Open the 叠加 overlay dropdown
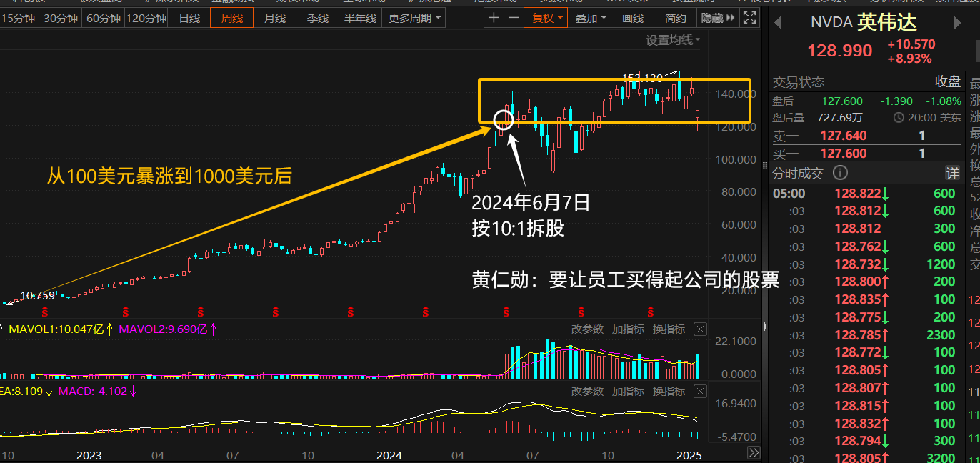Screen dimensions: 980x463 [x=590, y=18]
